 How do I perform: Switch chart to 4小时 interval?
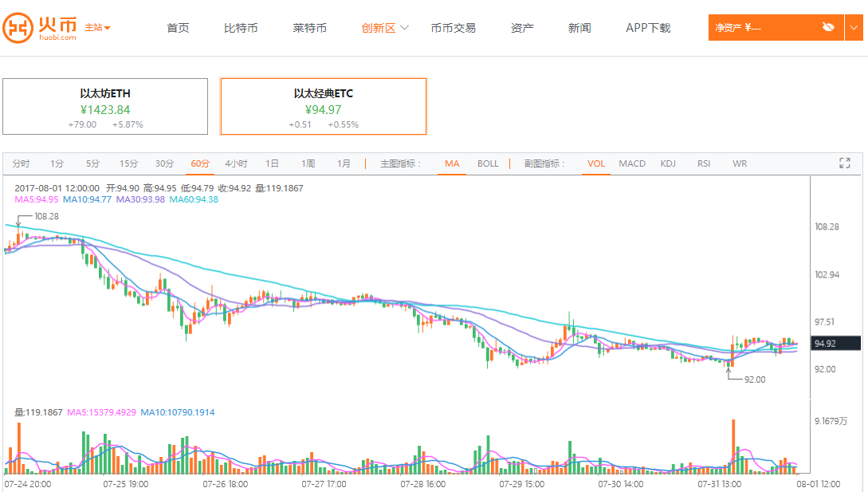tap(236, 163)
